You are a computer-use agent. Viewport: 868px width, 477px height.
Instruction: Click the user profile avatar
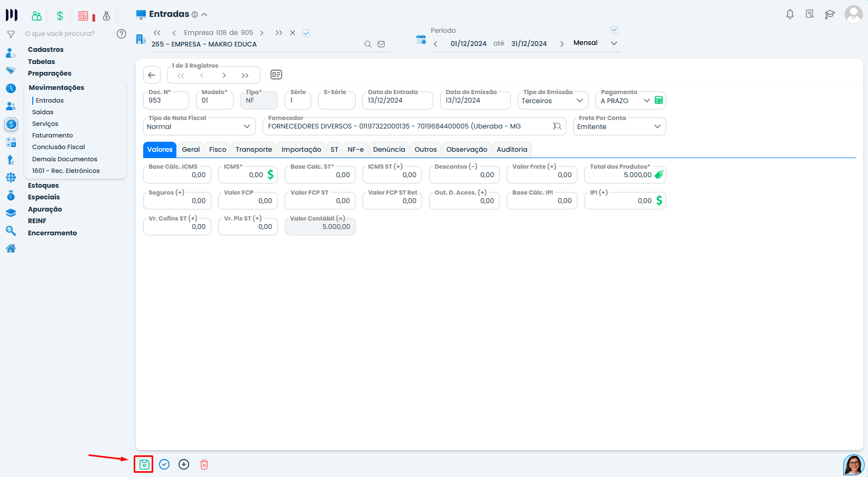(853, 14)
